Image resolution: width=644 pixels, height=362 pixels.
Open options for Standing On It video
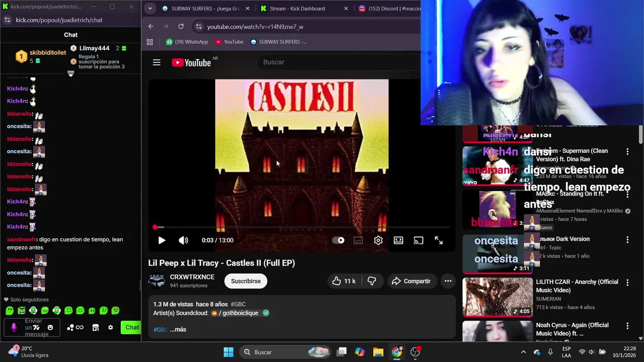(x=627, y=195)
